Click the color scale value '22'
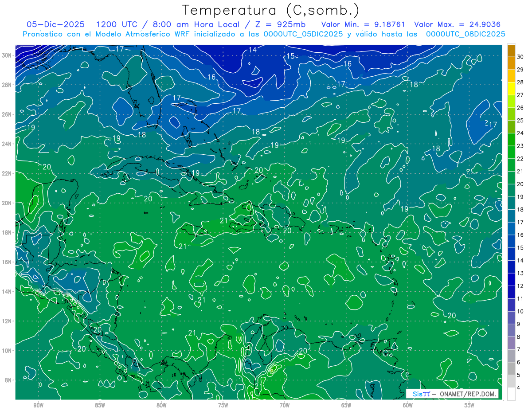The image size is (532, 411). (520, 158)
